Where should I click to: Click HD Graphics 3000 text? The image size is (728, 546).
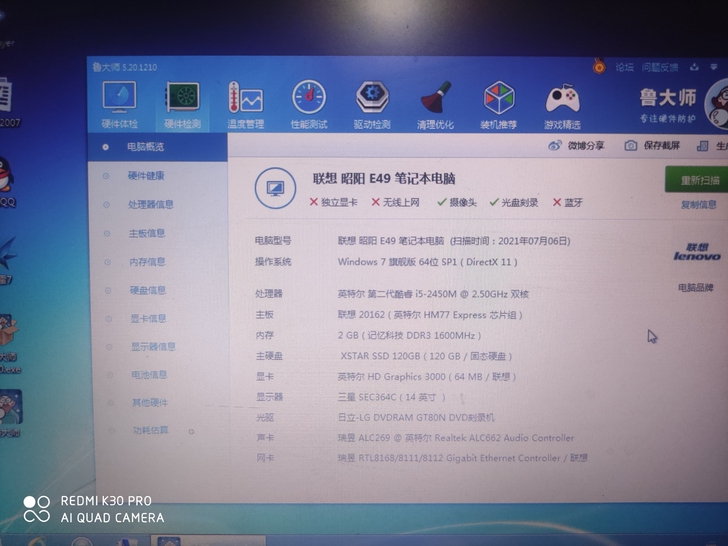(x=427, y=377)
